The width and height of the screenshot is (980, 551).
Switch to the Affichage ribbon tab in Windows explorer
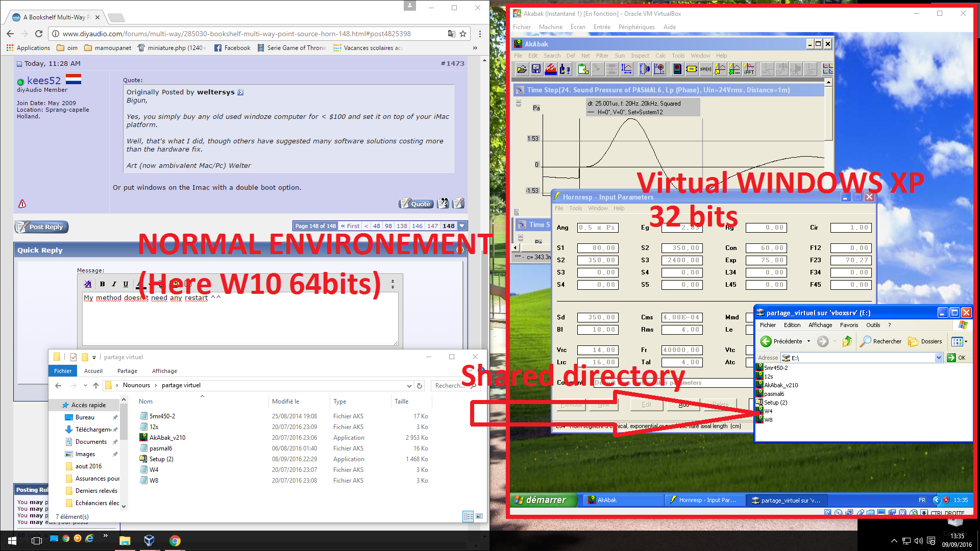point(164,371)
